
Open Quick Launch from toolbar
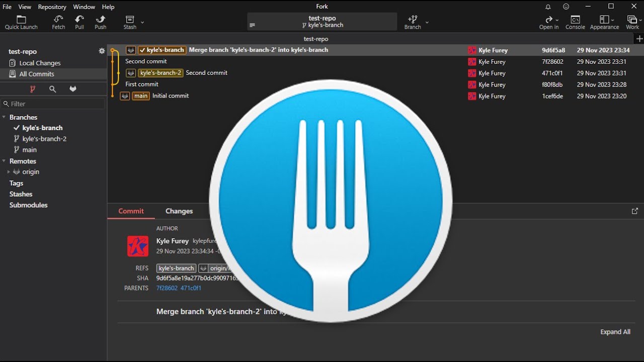(x=21, y=22)
